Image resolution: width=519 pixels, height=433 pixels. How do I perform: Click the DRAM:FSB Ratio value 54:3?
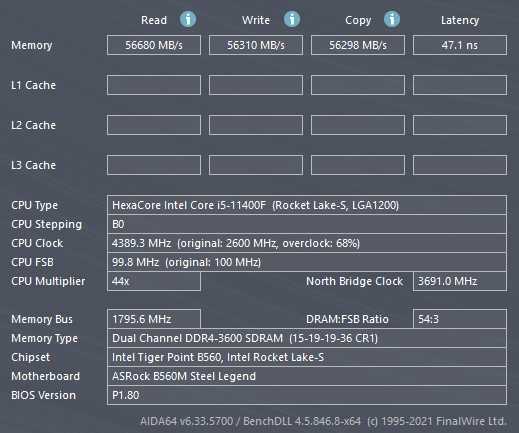460,319
